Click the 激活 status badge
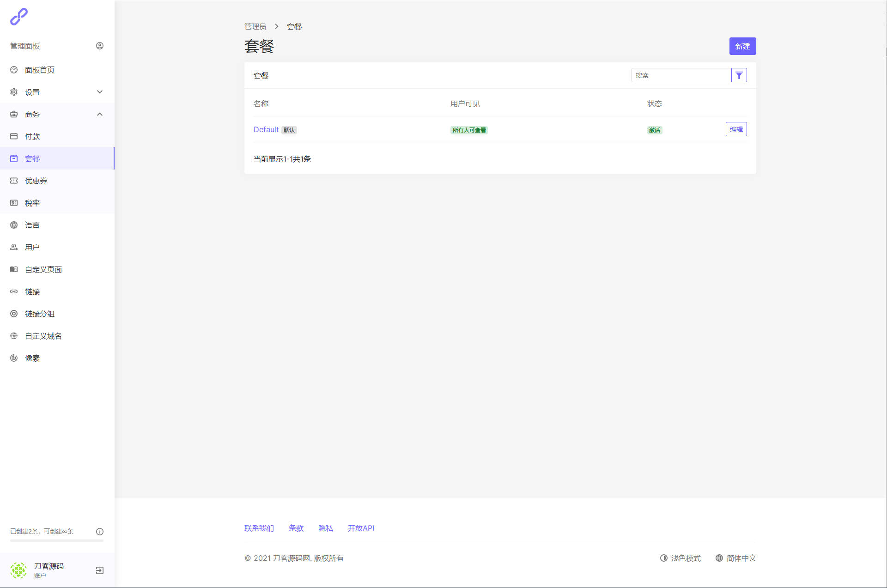This screenshot has width=887, height=588. pos(655,130)
